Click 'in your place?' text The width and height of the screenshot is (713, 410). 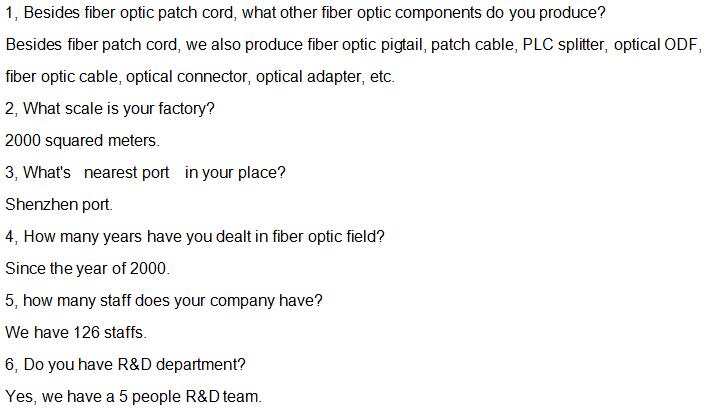[235, 173]
